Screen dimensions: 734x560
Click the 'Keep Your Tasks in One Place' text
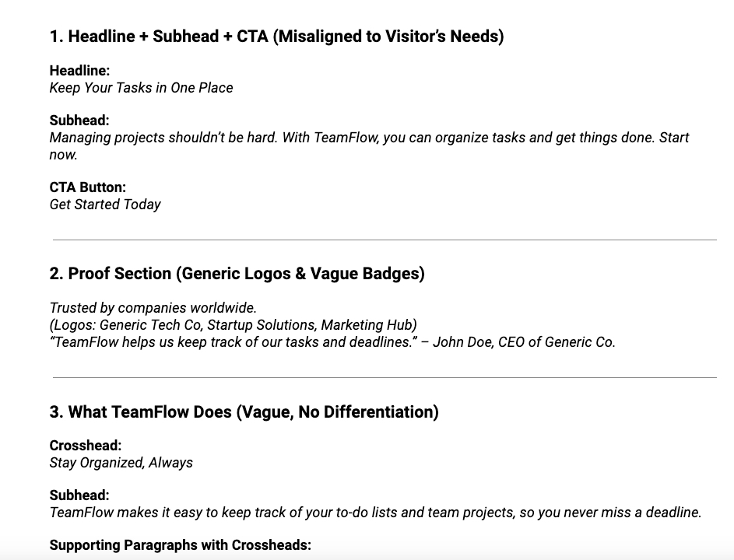coord(141,88)
